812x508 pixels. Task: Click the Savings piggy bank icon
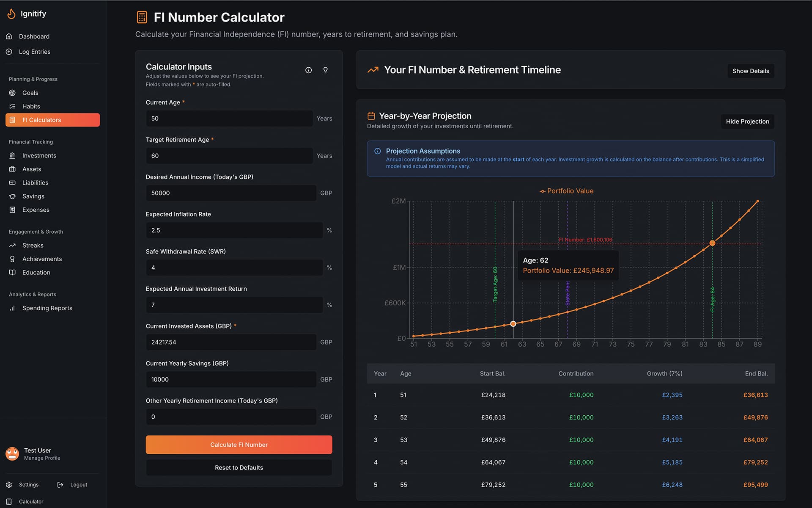pyautogui.click(x=12, y=196)
